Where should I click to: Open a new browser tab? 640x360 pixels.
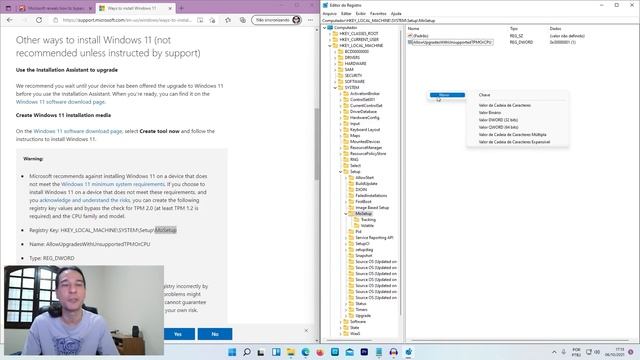tap(181, 8)
